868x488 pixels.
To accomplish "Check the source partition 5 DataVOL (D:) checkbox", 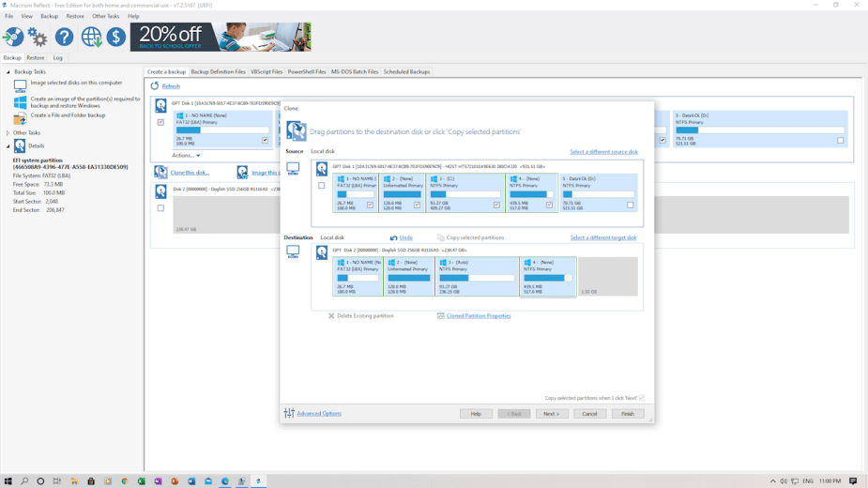I will click(630, 205).
